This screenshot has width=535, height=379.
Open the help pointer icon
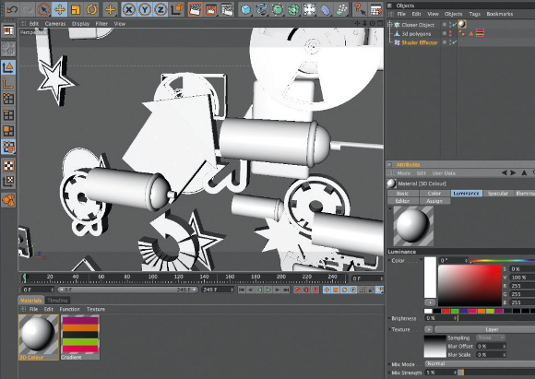[359, 9]
